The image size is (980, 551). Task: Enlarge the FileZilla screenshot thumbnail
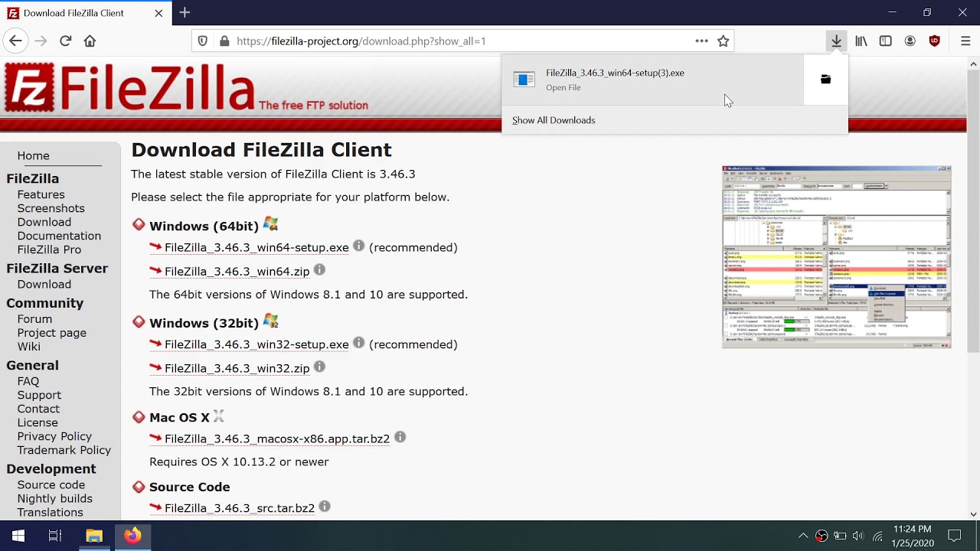click(x=836, y=256)
